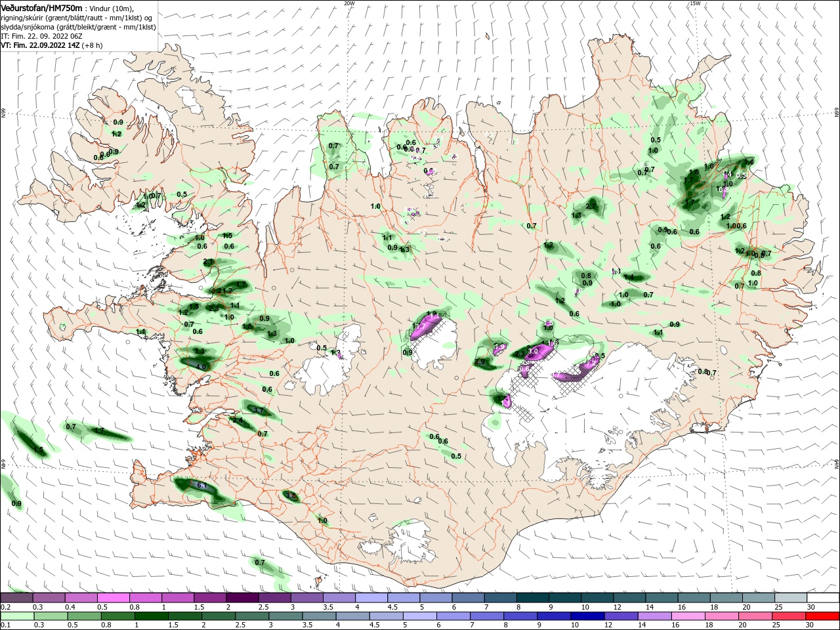The width and height of the screenshot is (840, 630).
Task: Select top-row legend swatch between 0.5 and 0.8
Action: click(x=114, y=598)
